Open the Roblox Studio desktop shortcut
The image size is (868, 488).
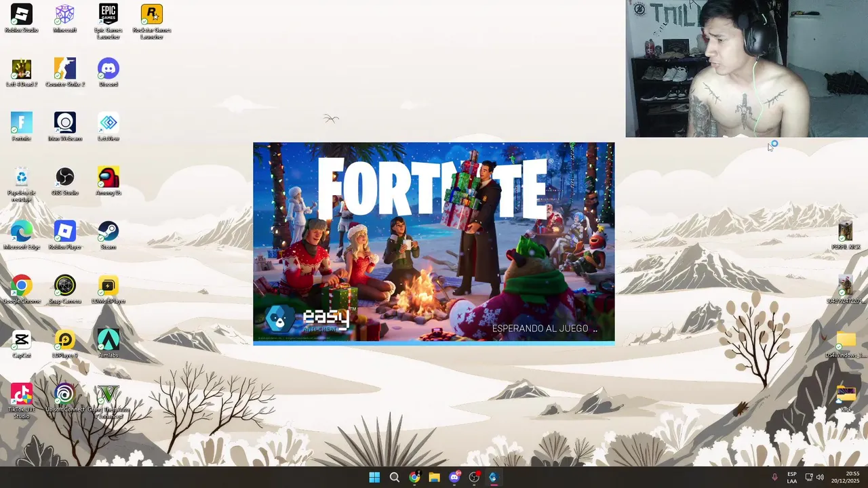coord(22,18)
